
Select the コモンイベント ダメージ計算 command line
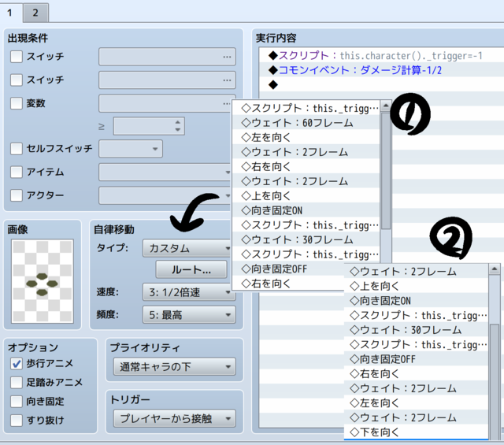pyautogui.click(x=381, y=70)
